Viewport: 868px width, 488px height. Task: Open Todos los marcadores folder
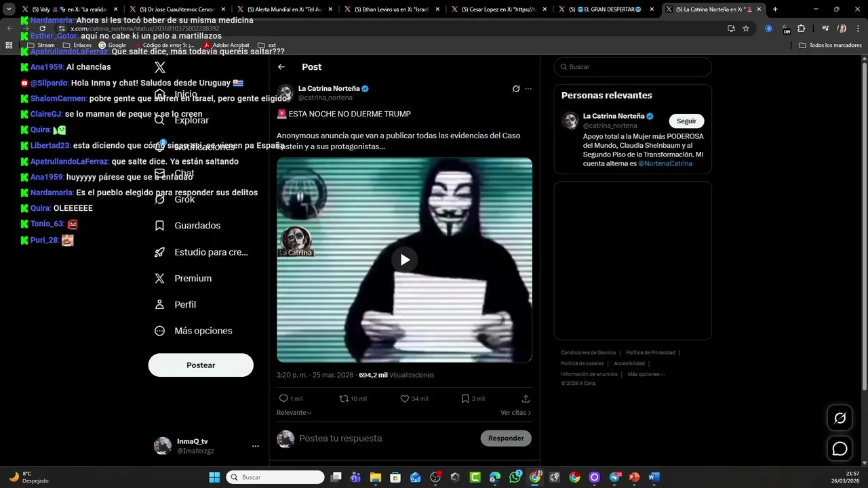(x=830, y=45)
